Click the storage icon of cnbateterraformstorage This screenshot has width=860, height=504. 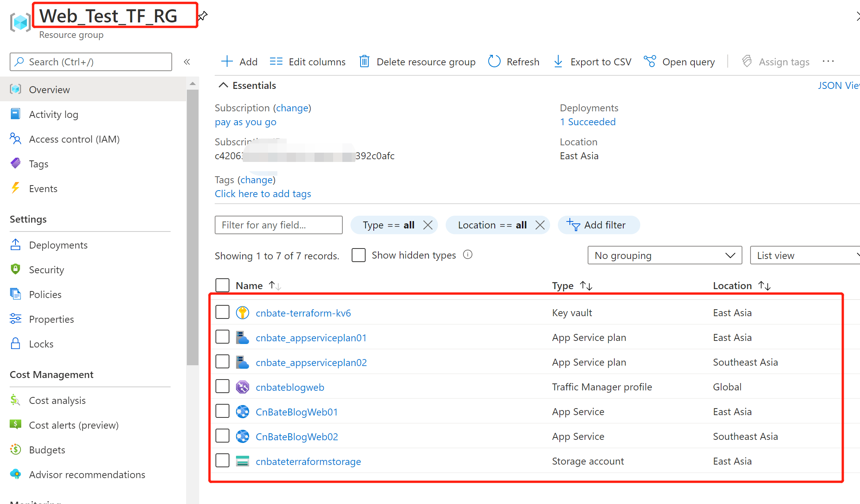pyautogui.click(x=243, y=461)
